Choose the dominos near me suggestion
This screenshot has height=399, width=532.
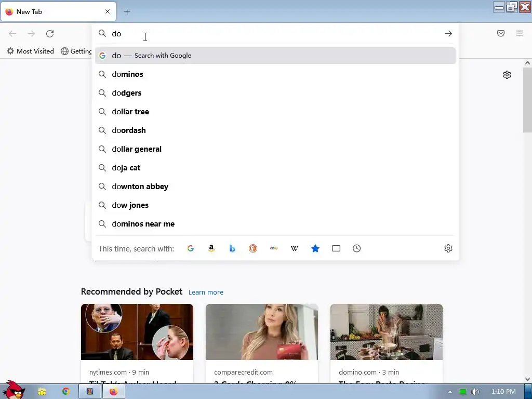(275, 224)
